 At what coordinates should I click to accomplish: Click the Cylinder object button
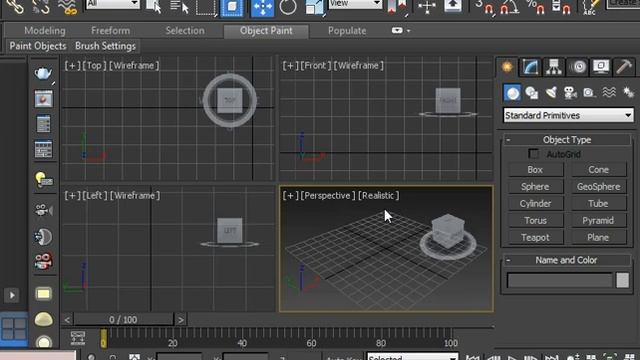click(536, 203)
